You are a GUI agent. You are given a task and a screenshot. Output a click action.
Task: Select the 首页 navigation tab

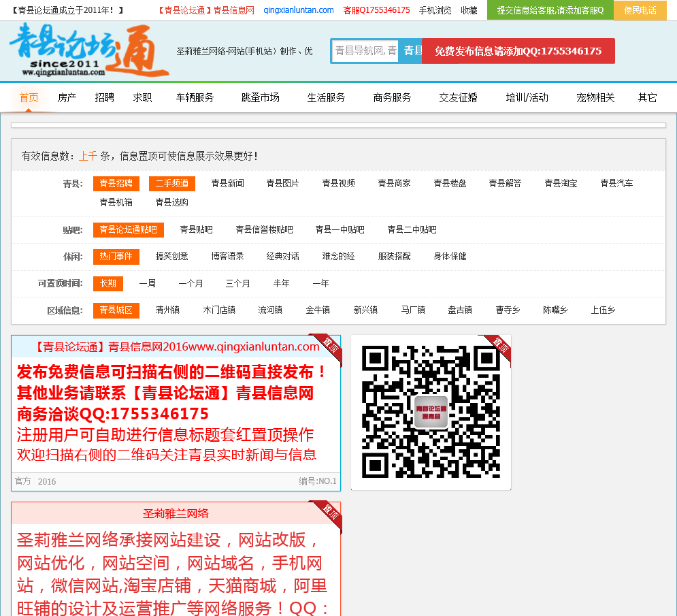point(29,97)
